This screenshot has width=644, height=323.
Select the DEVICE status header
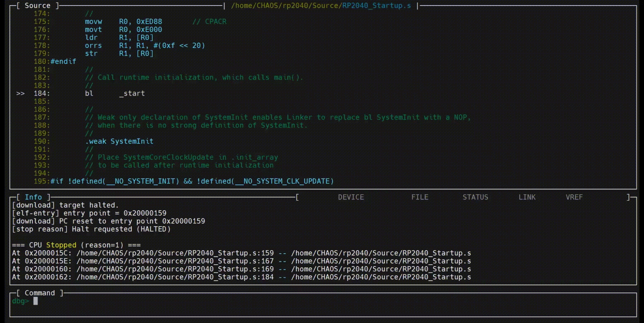click(351, 197)
